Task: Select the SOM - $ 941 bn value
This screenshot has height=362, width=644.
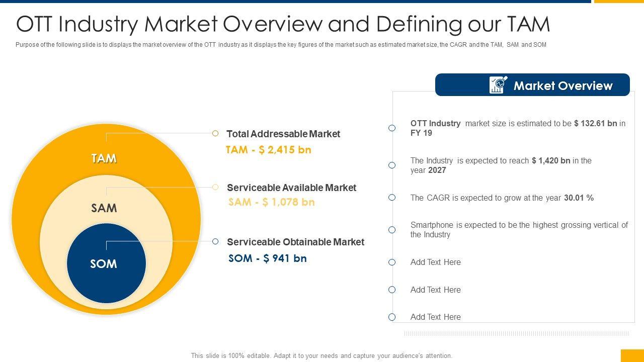Action: point(267,258)
